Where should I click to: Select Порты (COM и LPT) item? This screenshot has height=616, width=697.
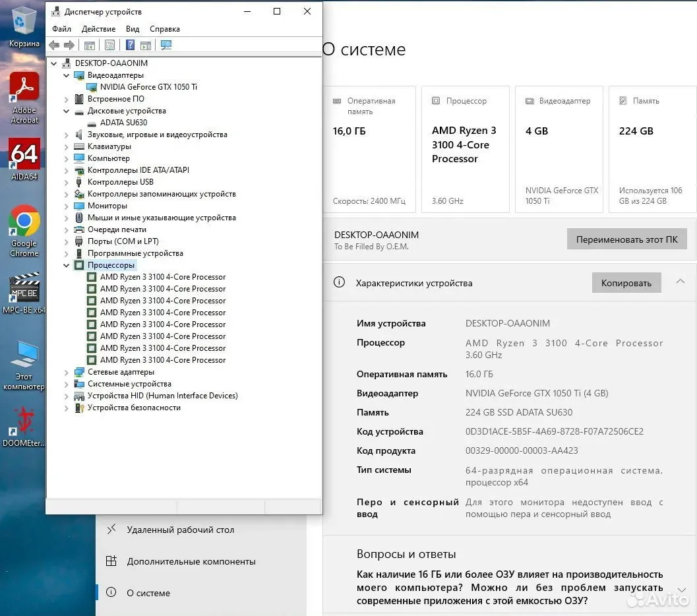click(x=123, y=241)
